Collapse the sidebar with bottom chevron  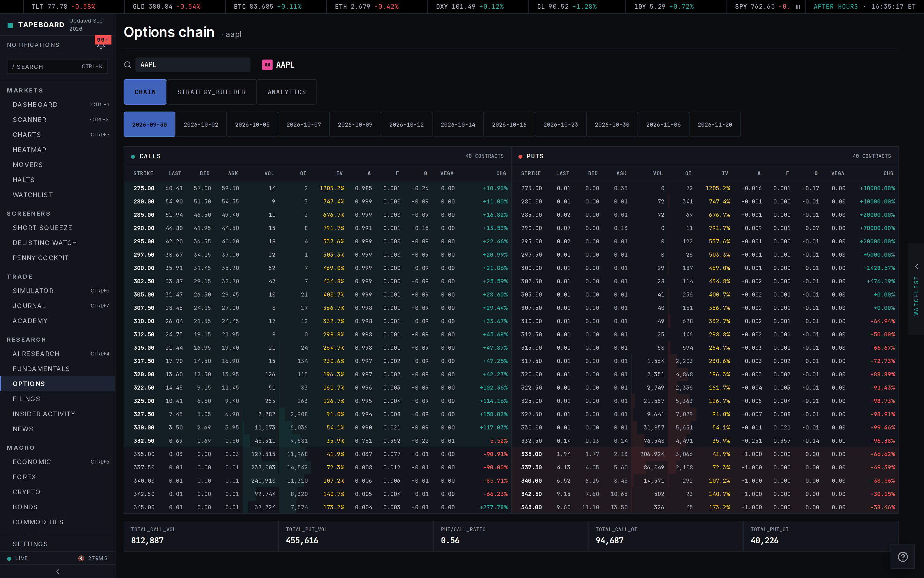click(x=58, y=572)
